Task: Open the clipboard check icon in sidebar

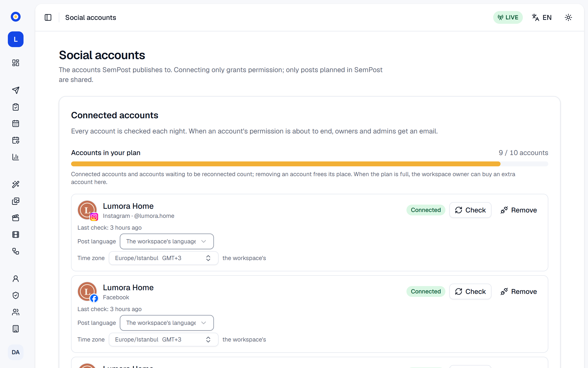Action: tap(16, 107)
